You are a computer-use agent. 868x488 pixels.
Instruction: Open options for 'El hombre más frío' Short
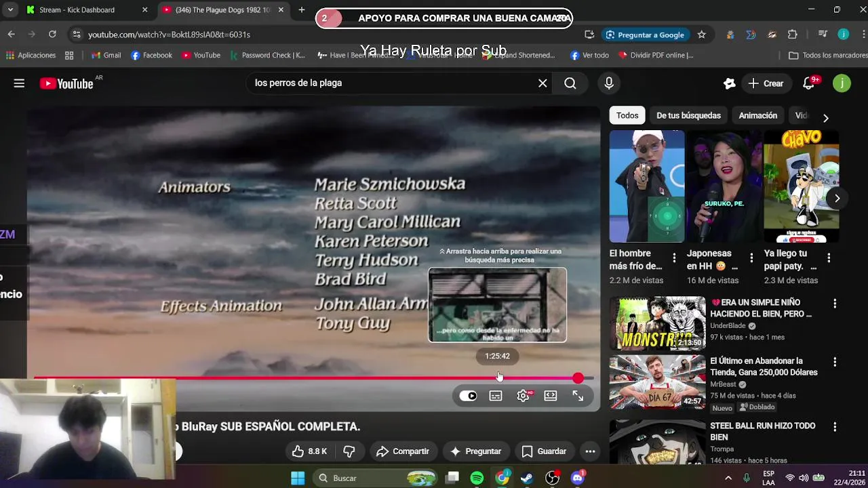674,258
